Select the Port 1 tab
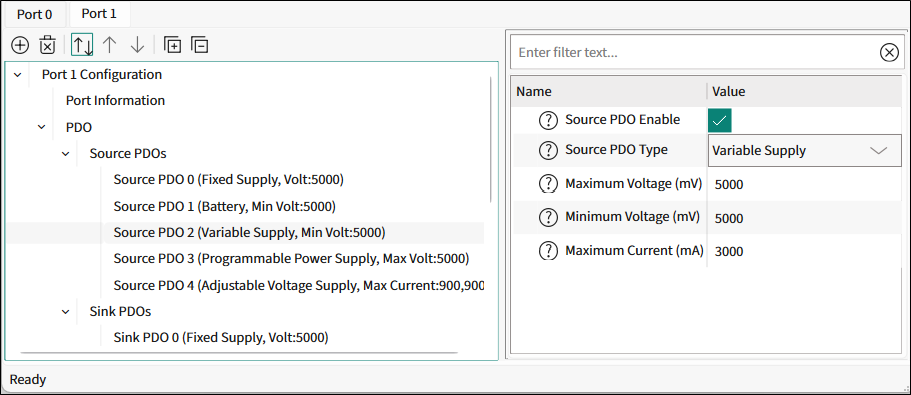Viewport: 911px width, 395px height. tap(99, 14)
